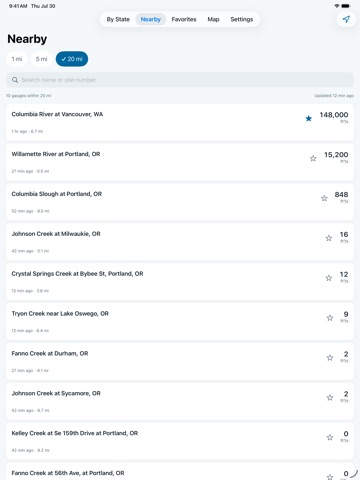
Task: Open Crystal Springs Creek at Bybee St gauge
Action: point(180,282)
